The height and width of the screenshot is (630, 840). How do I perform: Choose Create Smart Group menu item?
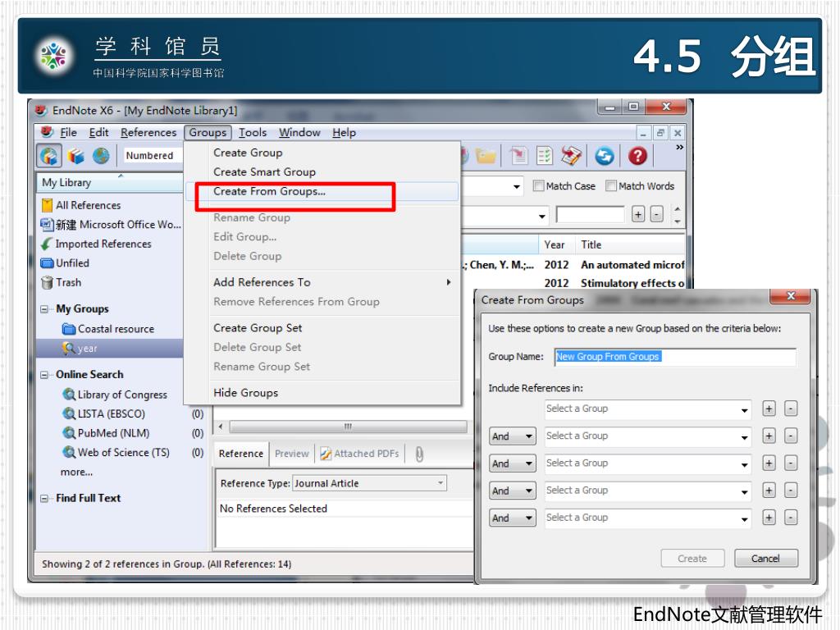click(x=265, y=172)
